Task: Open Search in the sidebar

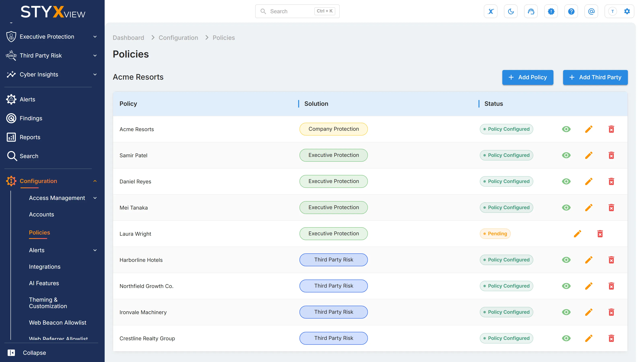Action: click(29, 156)
